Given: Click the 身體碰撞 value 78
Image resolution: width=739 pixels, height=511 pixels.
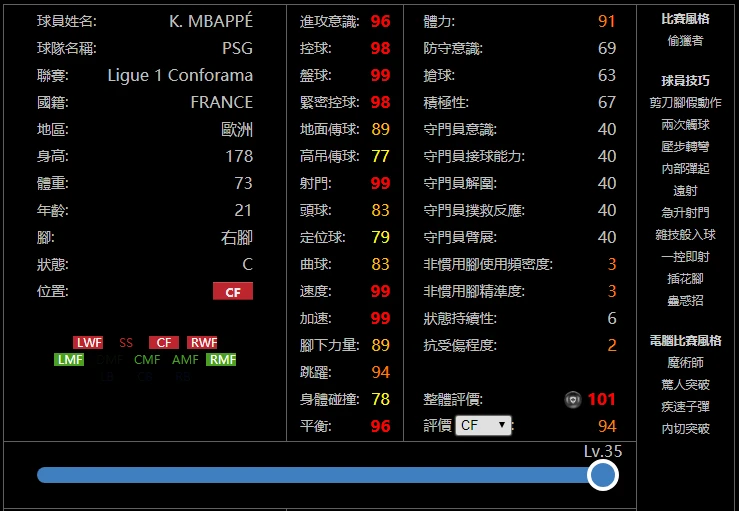Looking at the screenshot, I should (380, 399).
